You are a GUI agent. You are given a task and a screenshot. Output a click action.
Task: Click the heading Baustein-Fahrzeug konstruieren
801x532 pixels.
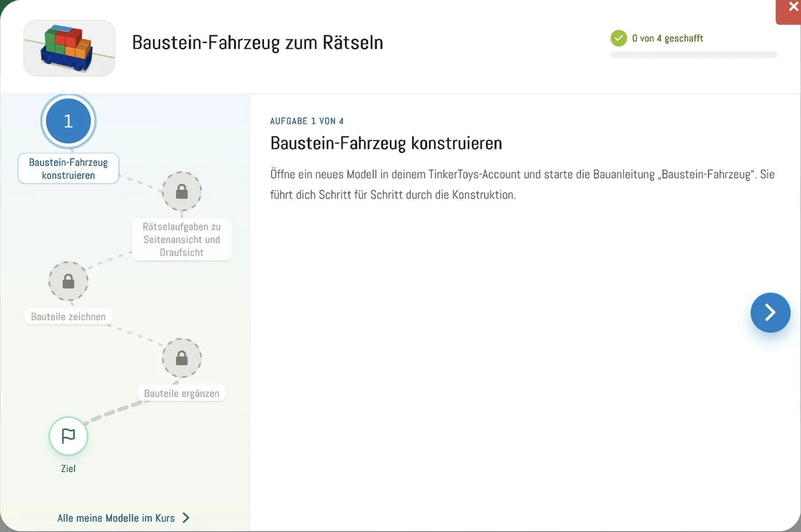point(386,143)
